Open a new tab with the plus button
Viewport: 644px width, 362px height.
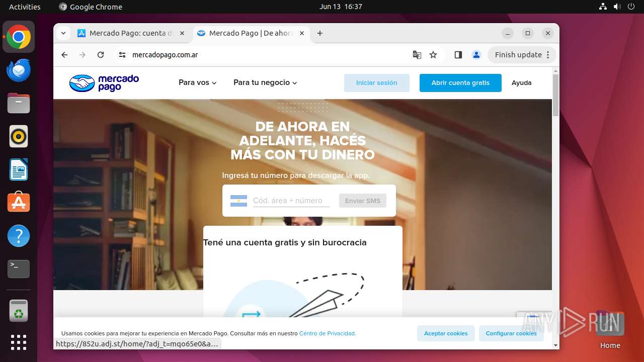[320, 33]
